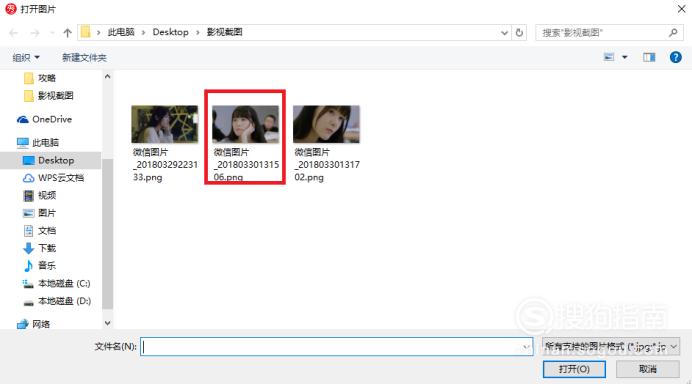This screenshot has height=384, width=692.
Task: Focus the 搜索 影视截图 search box
Action: tap(608, 33)
